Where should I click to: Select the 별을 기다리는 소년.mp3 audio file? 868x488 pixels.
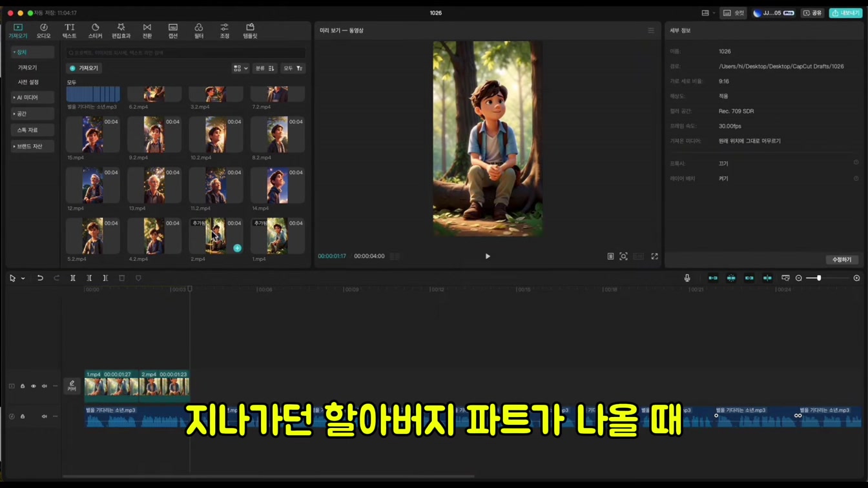coord(93,94)
